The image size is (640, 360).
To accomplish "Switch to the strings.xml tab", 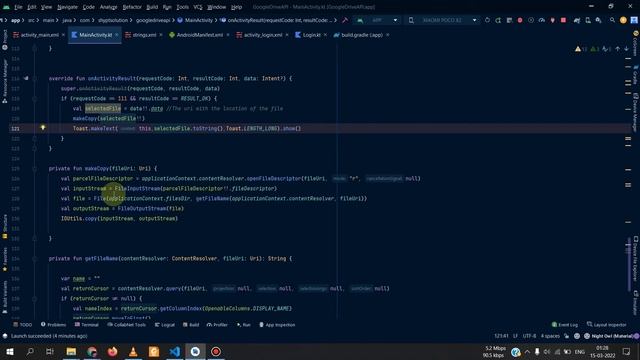I will [x=144, y=35].
